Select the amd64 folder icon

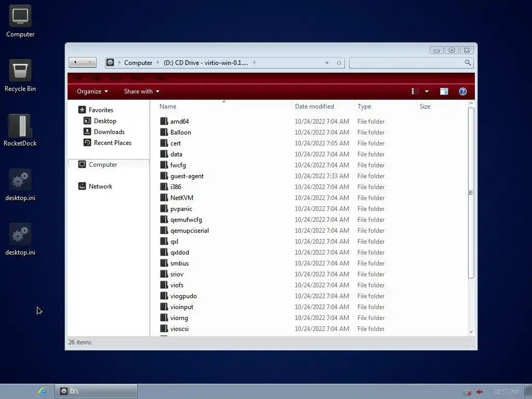tap(164, 121)
